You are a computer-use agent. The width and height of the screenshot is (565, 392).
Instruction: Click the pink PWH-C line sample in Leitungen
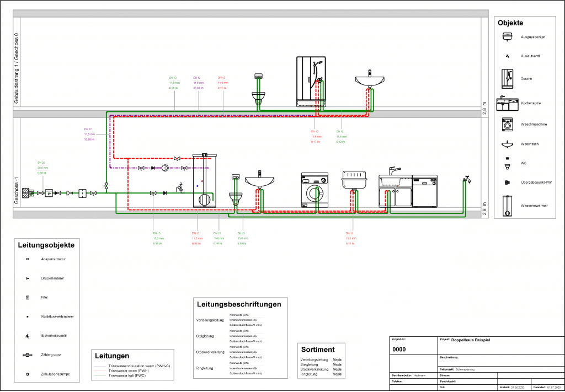[x=100, y=366]
